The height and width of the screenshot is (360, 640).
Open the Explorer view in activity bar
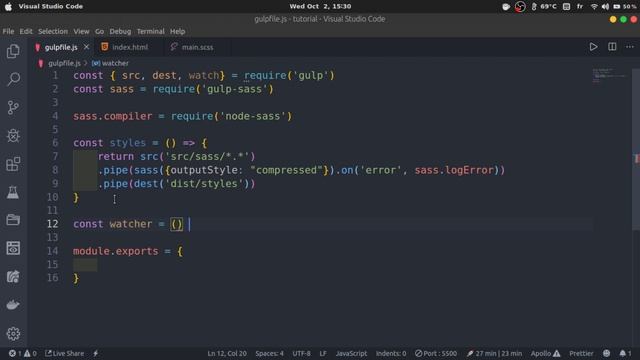13,51
